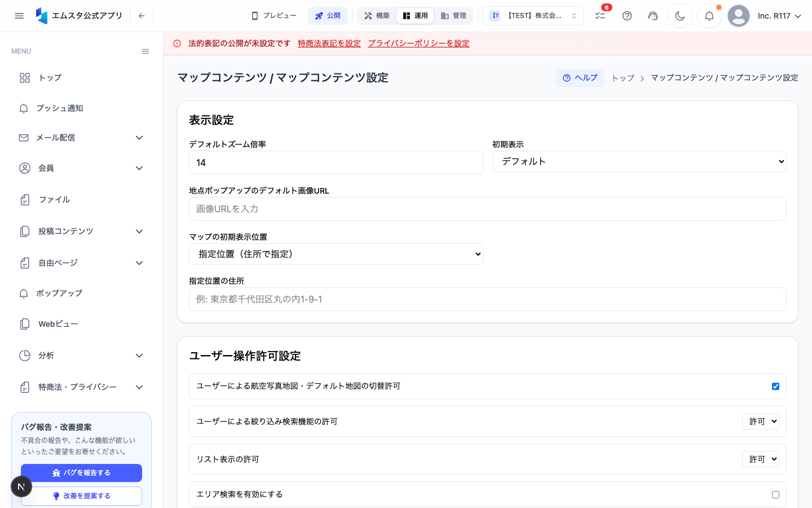The image size is (812, 508).
Task: Expand 会員 menu
Action: (81, 168)
